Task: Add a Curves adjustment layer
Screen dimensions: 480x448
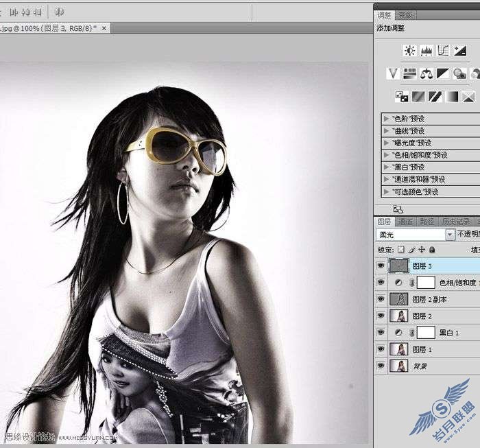Action: 443,50
